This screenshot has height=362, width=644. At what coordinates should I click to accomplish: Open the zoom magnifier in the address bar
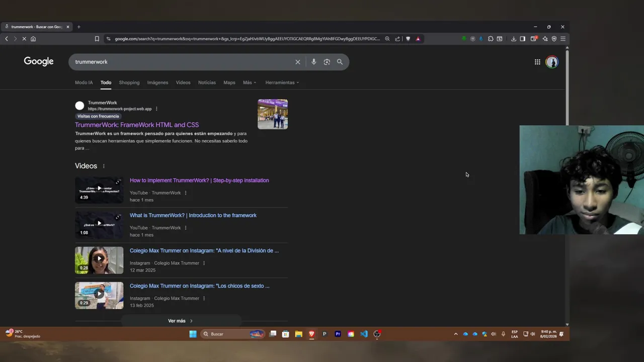tap(387, 39)
